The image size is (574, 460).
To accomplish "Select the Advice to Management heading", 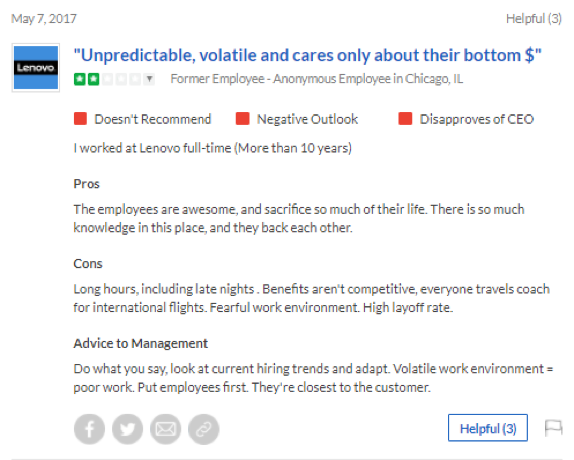I will 141,343.
